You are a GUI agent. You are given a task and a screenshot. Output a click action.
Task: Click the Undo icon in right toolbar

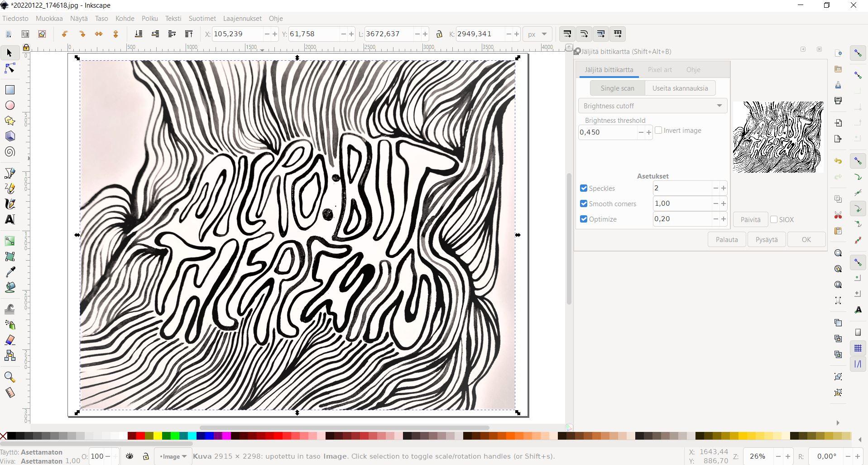click(838, 161)
